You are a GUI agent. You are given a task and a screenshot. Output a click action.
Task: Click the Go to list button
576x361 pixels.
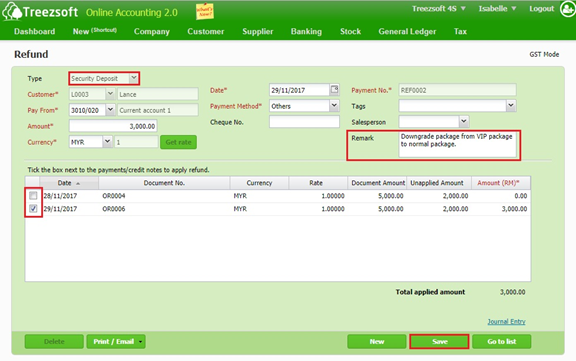click(501, 342)
